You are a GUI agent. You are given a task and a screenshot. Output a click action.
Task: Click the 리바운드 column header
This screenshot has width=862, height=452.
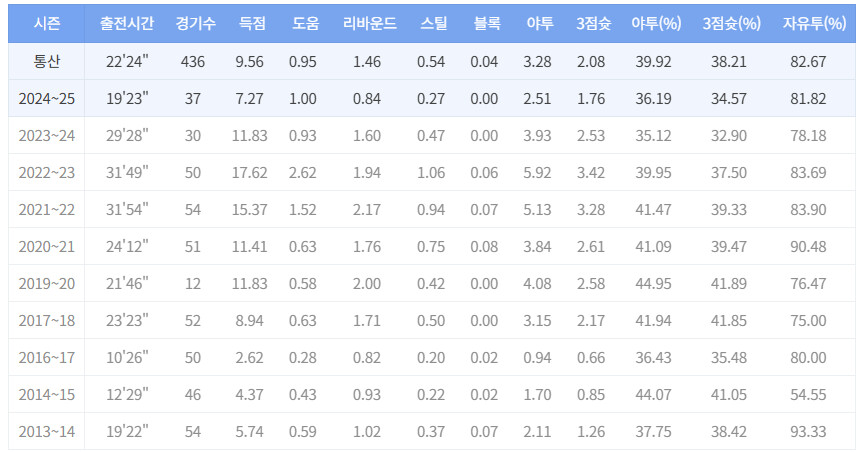[367, 22]
